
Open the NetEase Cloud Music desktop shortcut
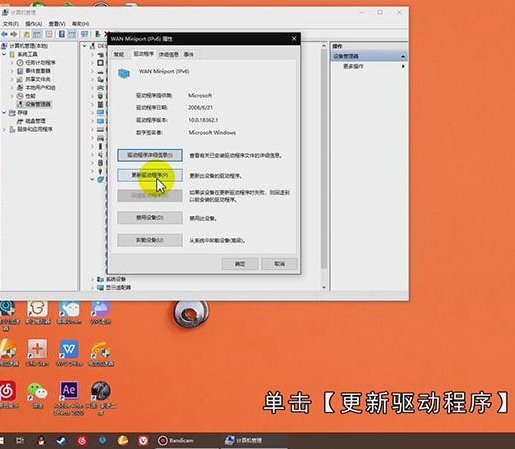(8, 395)
